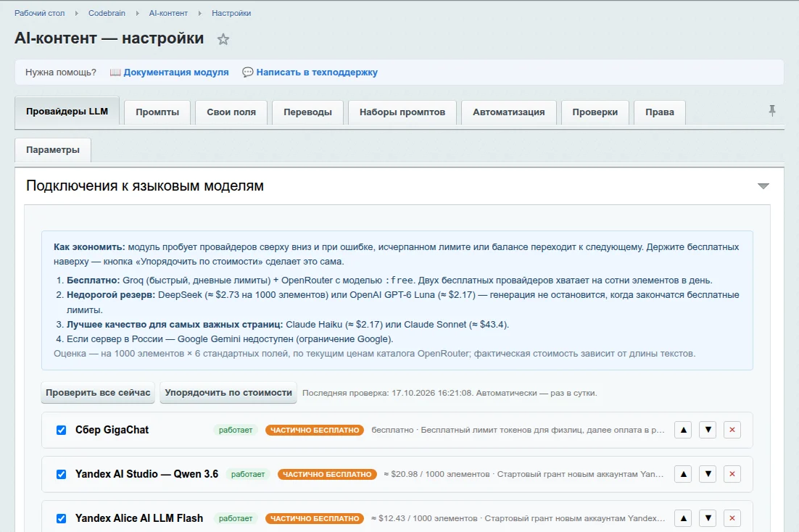Uncheck the Сбер GigaChat checkbox
The image size is (799, 532).
pos(61,430)
